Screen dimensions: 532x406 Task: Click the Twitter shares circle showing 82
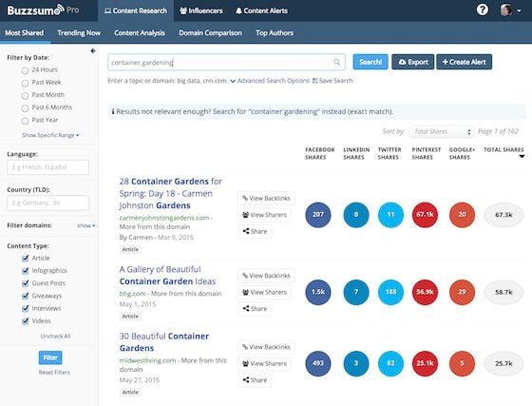pyautogui.click(x=390, y=363)
